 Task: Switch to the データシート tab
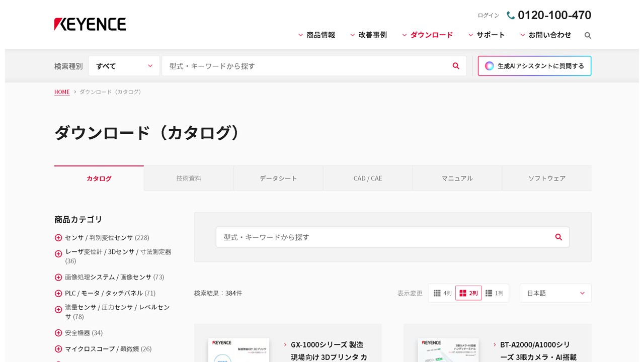click(278, 178)
